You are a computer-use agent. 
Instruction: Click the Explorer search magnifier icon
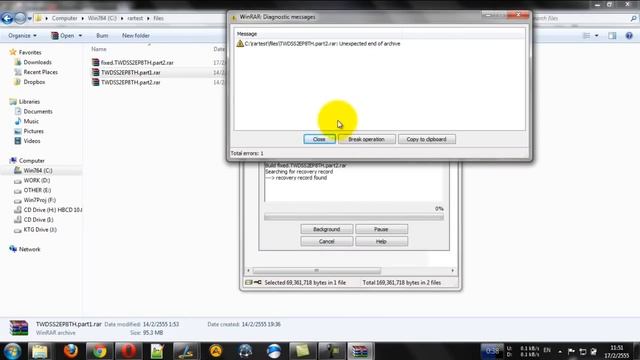[x=633, y=18]
